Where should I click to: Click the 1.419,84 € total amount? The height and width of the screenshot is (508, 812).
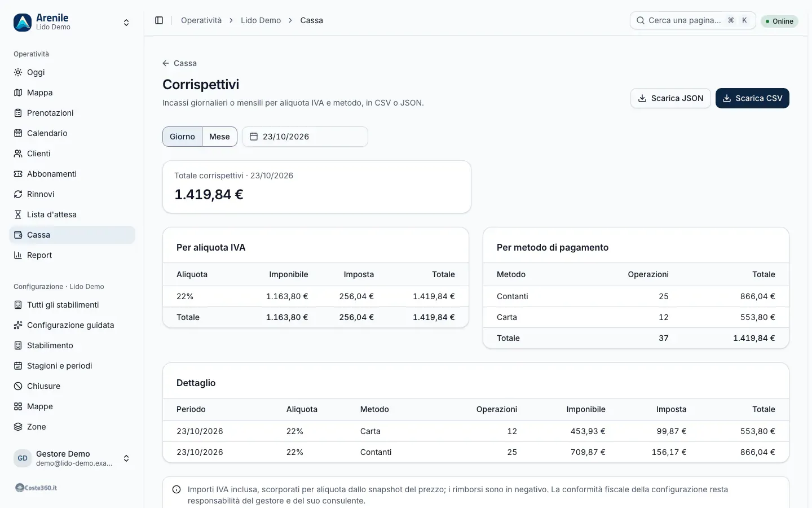[209, 195]
